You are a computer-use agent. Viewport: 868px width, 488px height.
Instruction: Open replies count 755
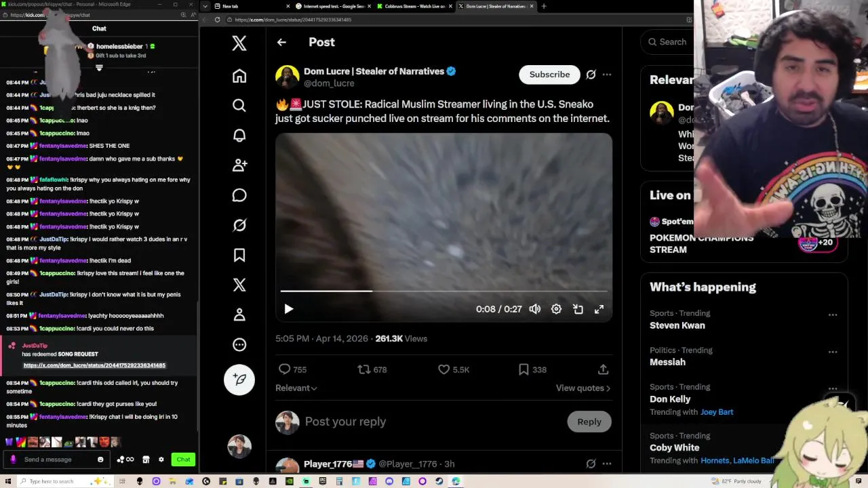pos(293,369)
